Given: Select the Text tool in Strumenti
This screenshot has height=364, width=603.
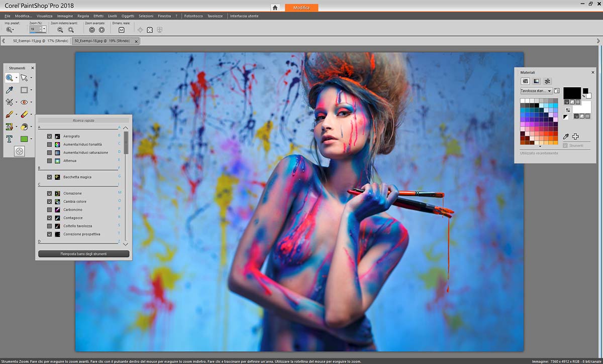Looking at the screenshot, I should [x=9, y=139].
